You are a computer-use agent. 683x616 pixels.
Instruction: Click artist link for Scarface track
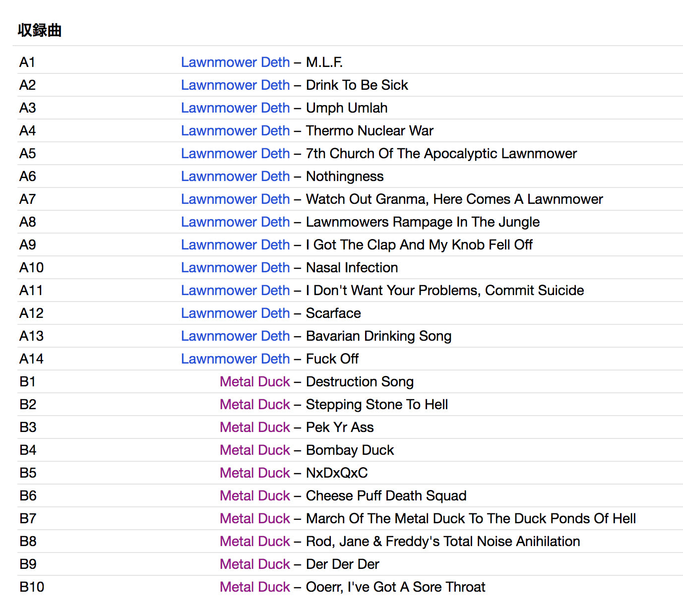coord(235,313)
